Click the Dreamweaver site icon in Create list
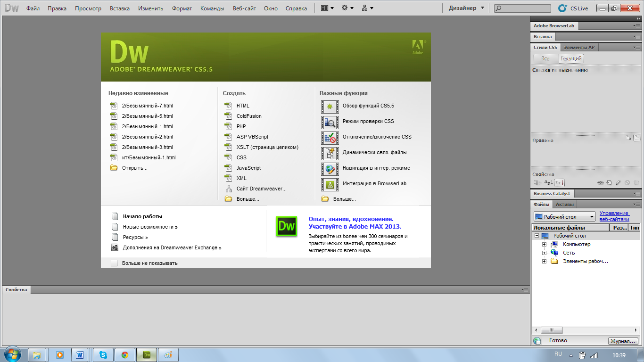Viewport: 644px width, 362px height. [229, 189]
